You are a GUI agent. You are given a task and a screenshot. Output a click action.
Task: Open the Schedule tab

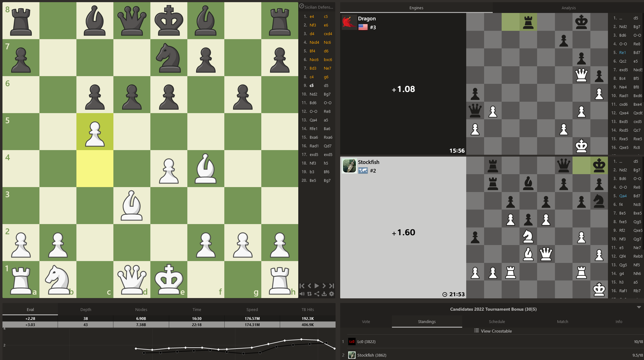click(497, 321)
